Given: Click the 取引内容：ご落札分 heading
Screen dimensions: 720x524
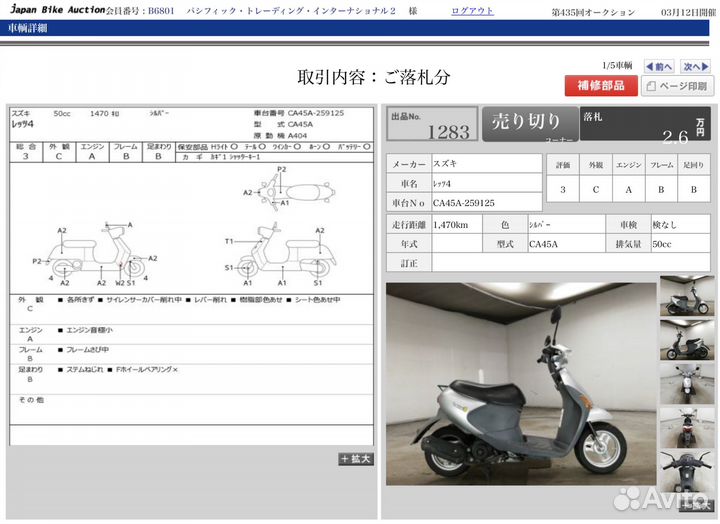Looking at the screenshot, I should [373, 77].
